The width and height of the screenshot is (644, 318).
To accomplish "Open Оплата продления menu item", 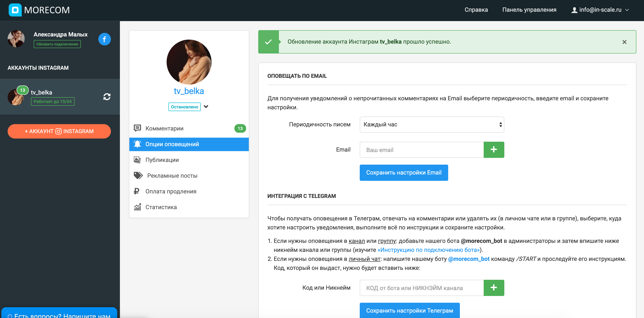I will [x=189, y=191].
